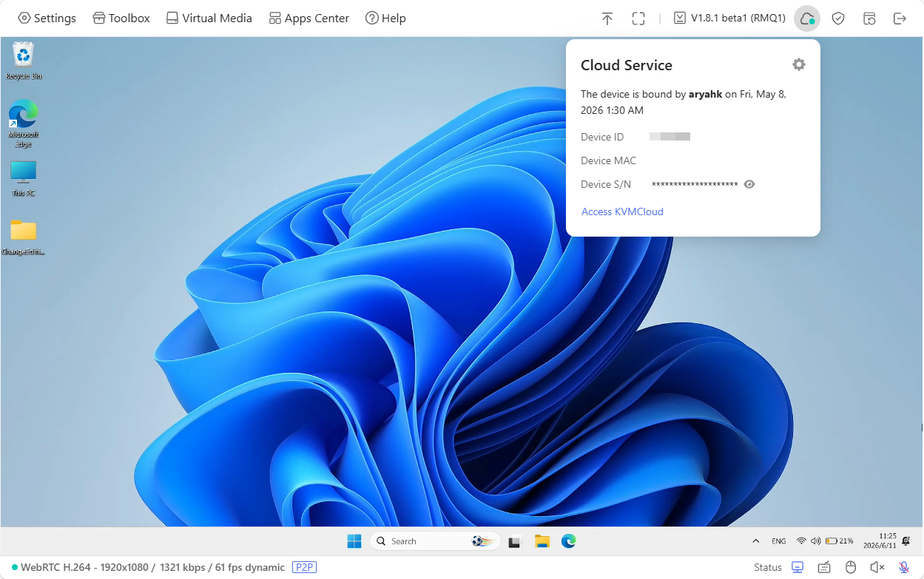This screenshot has height=579, width=924.
Task: Click the Device ID label
Action: click(602, 137)
